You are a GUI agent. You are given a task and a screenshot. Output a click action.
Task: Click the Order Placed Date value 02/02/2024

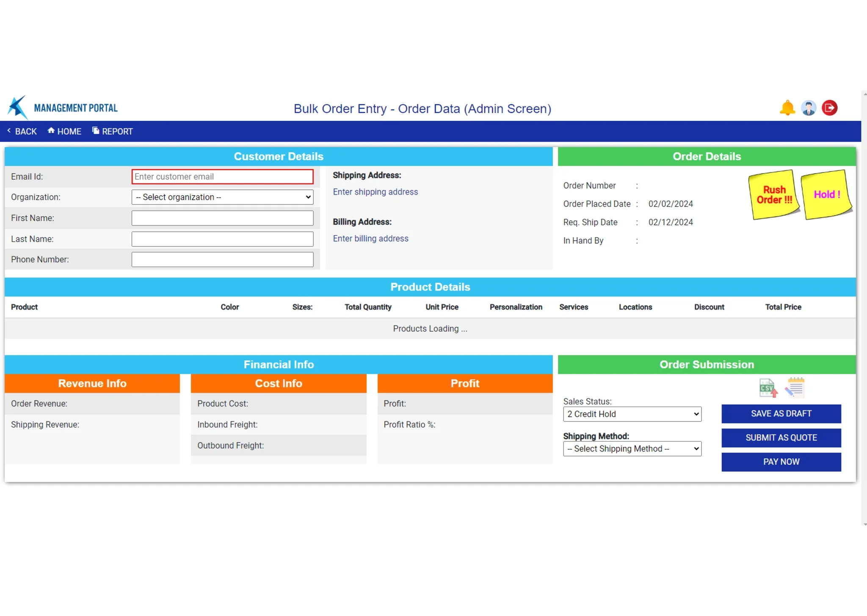(671, 204)
